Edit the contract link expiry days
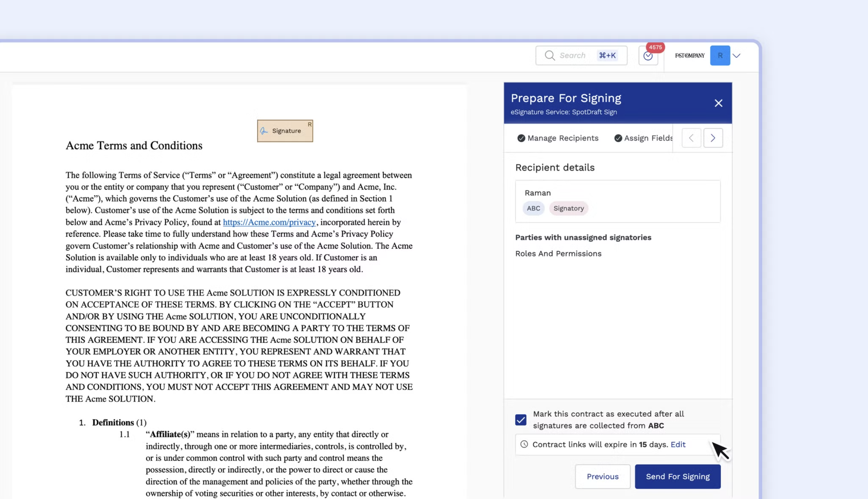868x499 pixels. click(678, 445)
